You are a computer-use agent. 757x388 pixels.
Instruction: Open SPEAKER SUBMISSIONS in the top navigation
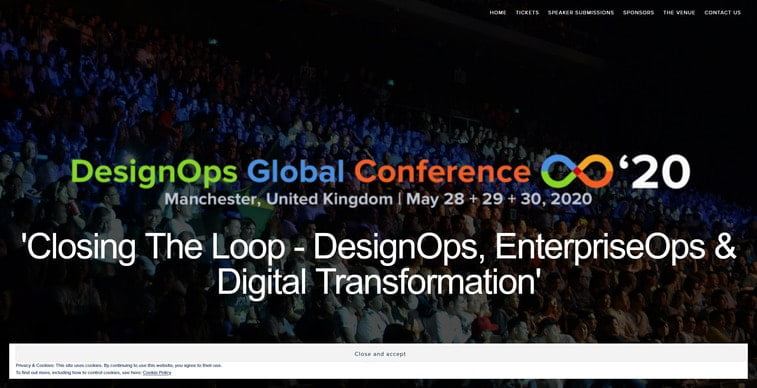581,13
